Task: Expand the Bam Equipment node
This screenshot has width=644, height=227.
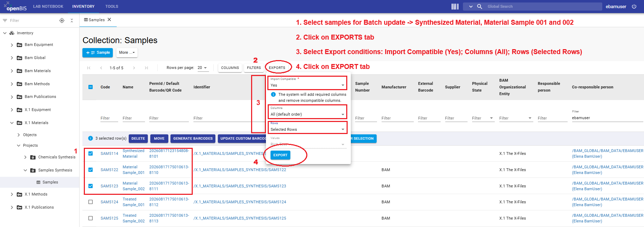Action: 12,45
